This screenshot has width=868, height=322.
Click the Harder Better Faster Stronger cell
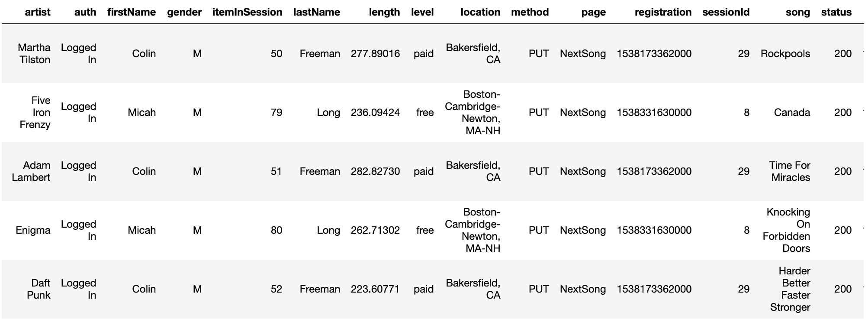790,289
